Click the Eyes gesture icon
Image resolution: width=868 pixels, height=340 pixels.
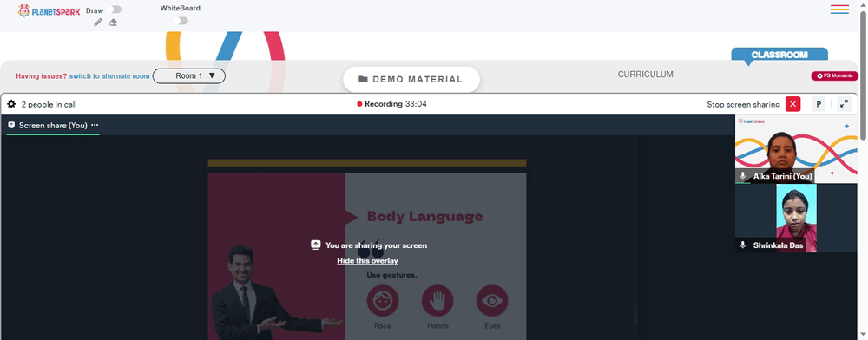492,301
